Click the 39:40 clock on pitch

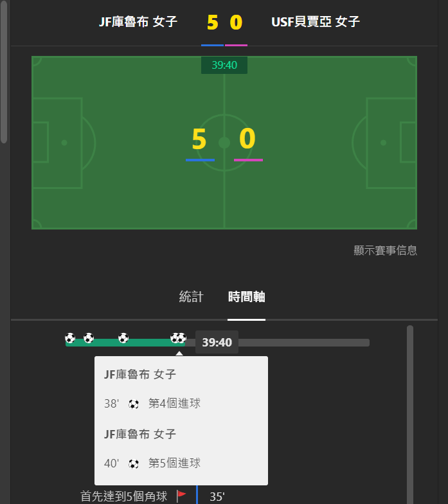(x=224, y=66)
